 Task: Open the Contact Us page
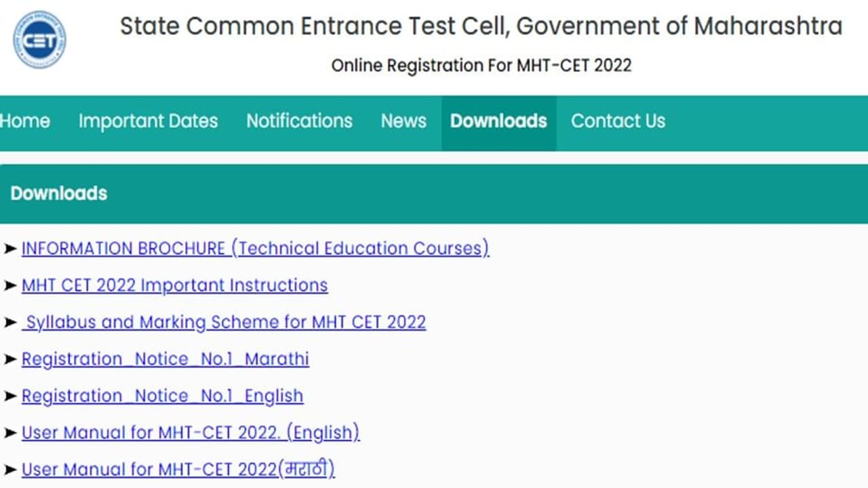point(618,121)
